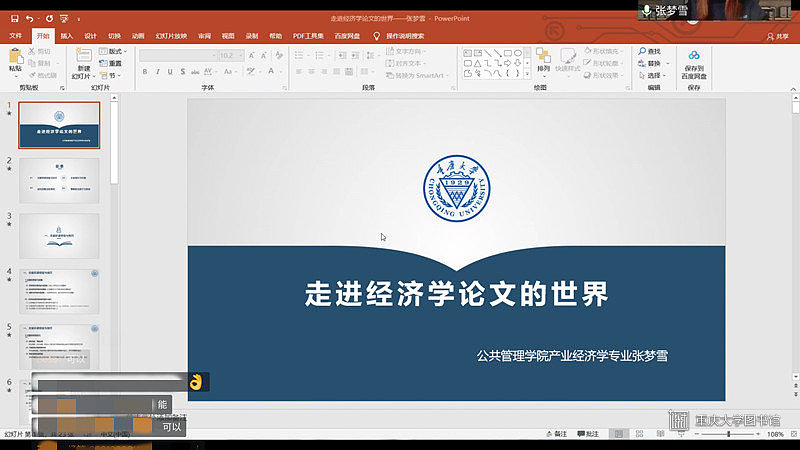Select slide 4 thumbnail in slide panel

59,291
